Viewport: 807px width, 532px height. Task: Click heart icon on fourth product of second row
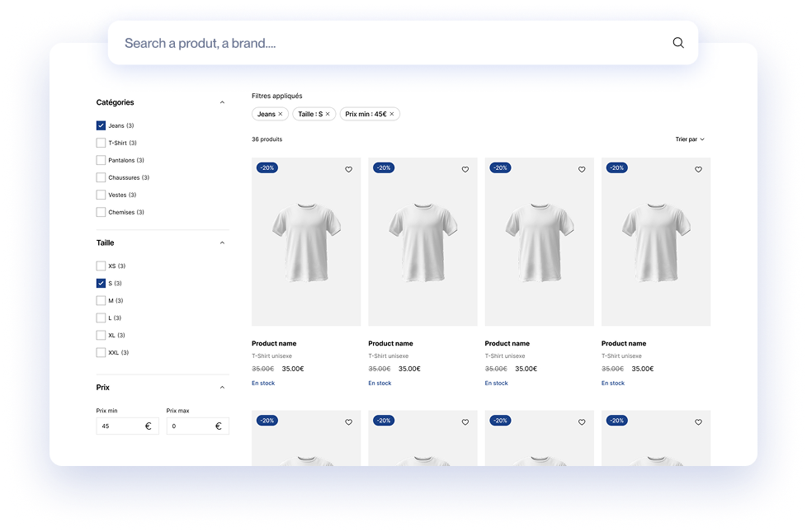tap(698, 422)
